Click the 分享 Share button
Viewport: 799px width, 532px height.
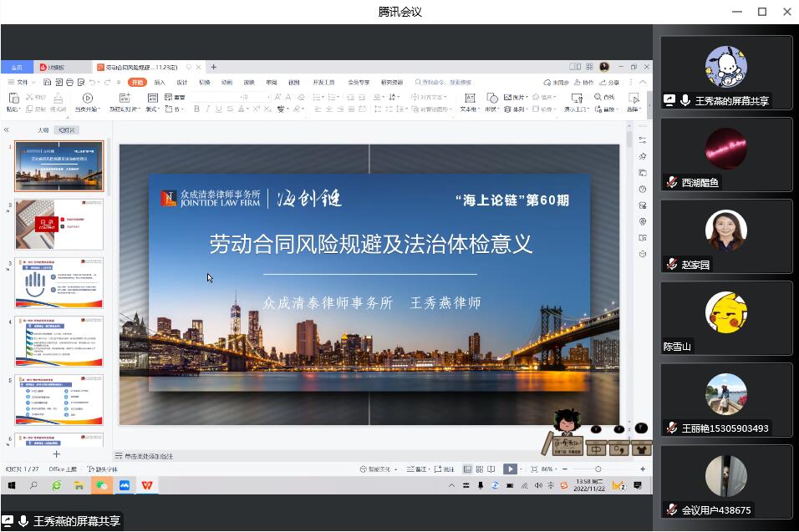pos(609,82)
